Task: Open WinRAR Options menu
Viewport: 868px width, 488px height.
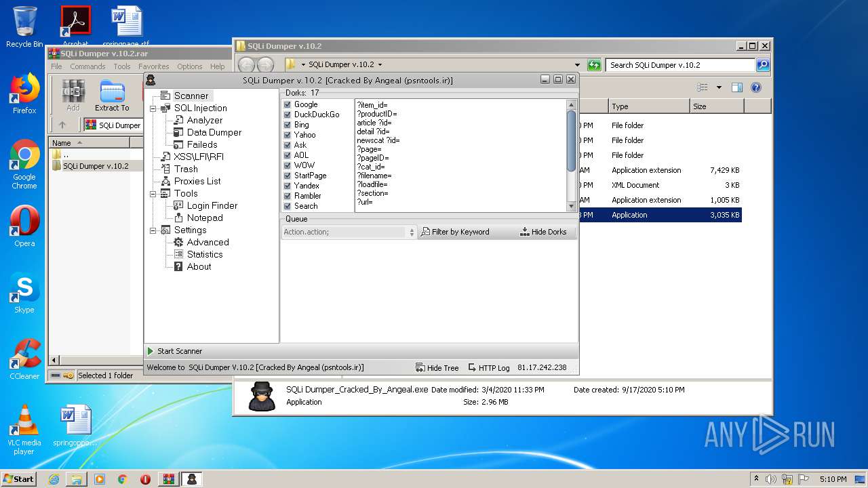Action: pyautogui.click(x=190, y=66)
